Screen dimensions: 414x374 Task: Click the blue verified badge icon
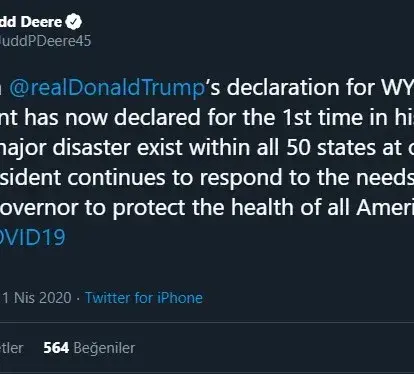point(73,22)
